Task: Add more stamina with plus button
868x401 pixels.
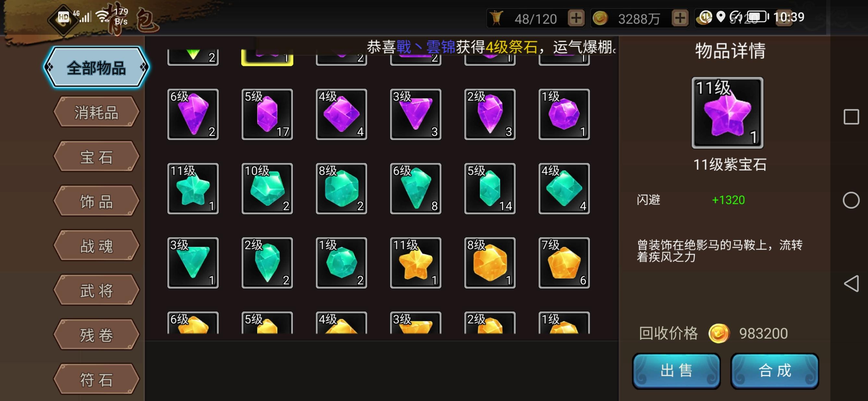Action: pyautogui.click(x=576, y=18)
